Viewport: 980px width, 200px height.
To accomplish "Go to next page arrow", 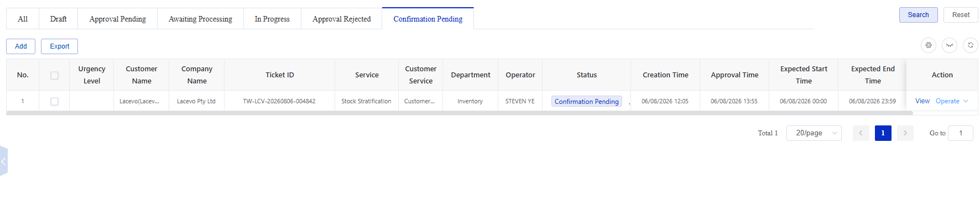I will pos(905,133).
